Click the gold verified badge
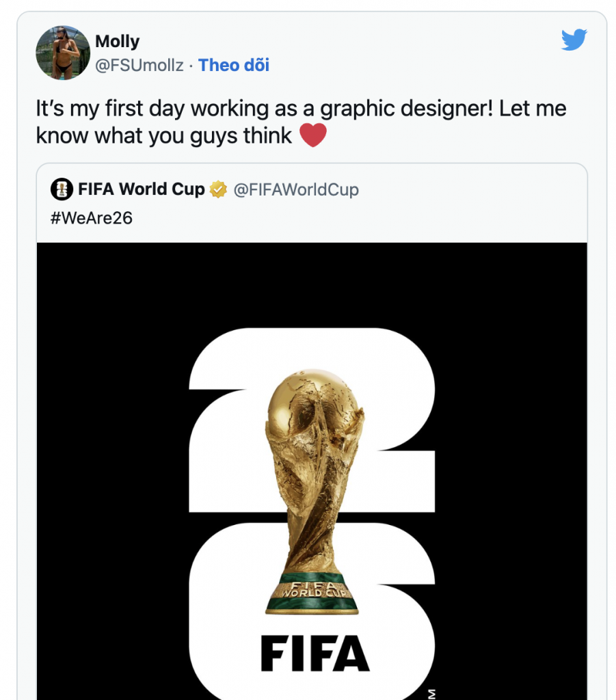Screen dimensions: 616x700 218,189
